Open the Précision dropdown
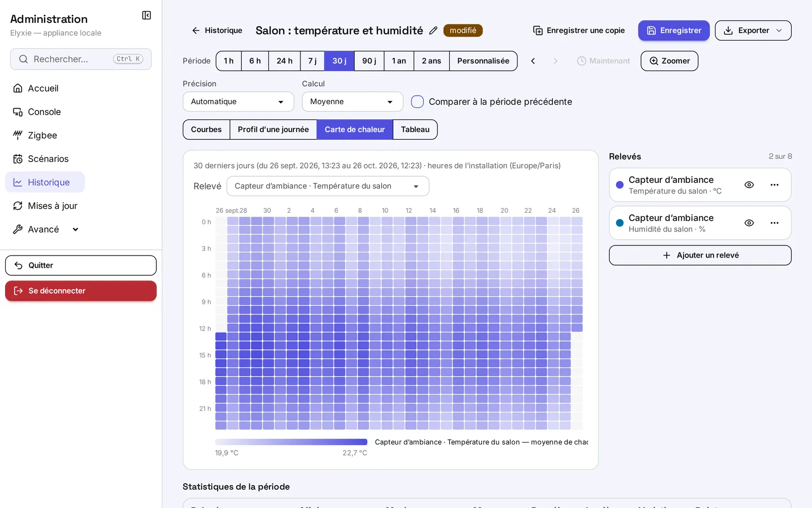This screenshot has width=812, height=508. point(239,102)
